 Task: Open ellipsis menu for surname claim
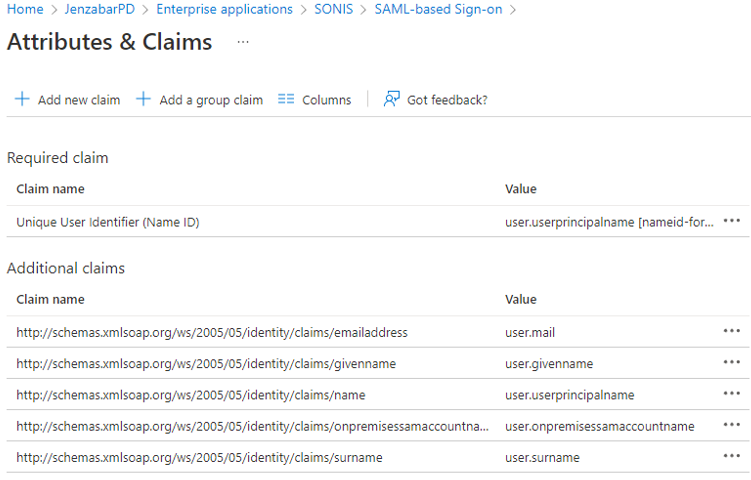pyautogui.click(x=732, y=457)
